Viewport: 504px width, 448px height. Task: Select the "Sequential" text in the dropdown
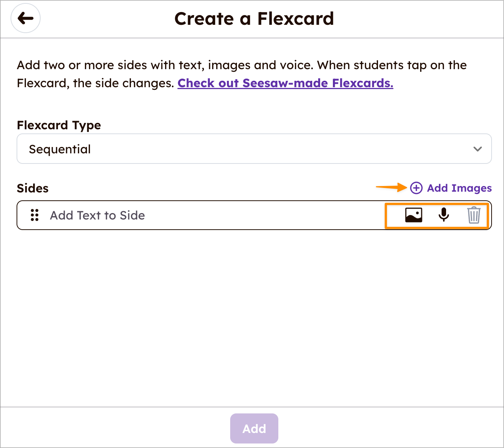pos(60,149)
